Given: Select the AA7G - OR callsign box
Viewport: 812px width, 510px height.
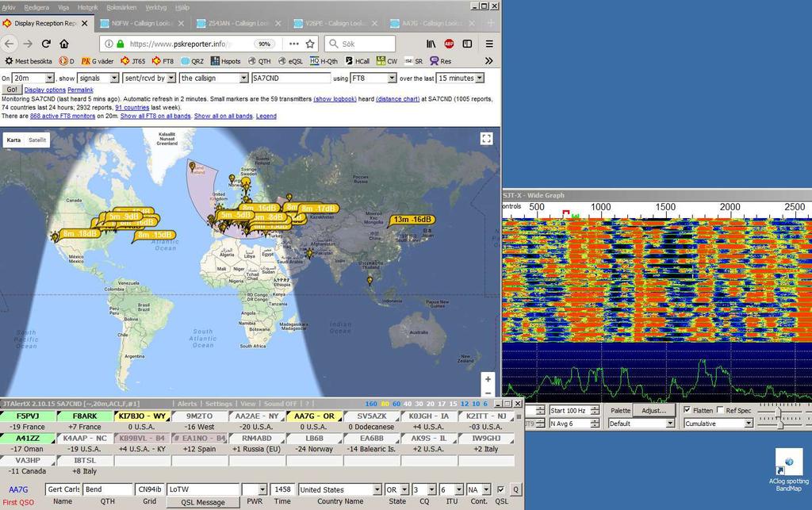Looking at the screenshot, I should [x=314, y=416].
